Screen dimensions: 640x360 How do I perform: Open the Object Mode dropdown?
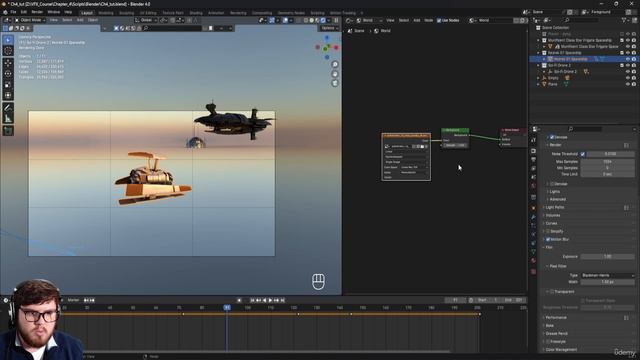(x=30, y=20)
